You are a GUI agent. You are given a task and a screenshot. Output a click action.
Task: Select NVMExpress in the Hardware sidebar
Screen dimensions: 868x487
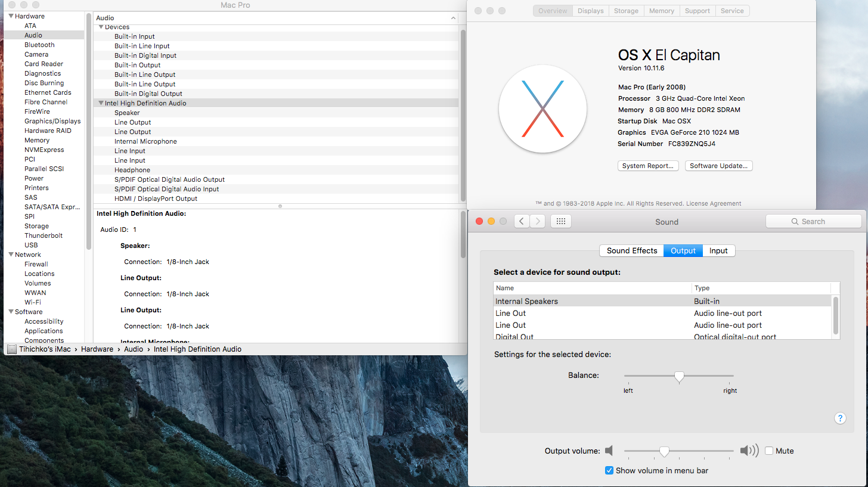pyautogui.click(x=44, y=150)
